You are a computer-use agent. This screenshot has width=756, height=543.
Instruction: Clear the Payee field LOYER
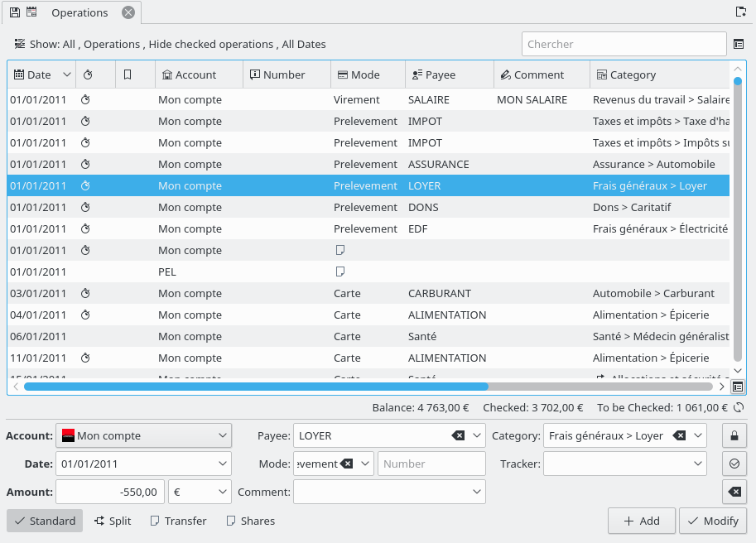point(458,435)
